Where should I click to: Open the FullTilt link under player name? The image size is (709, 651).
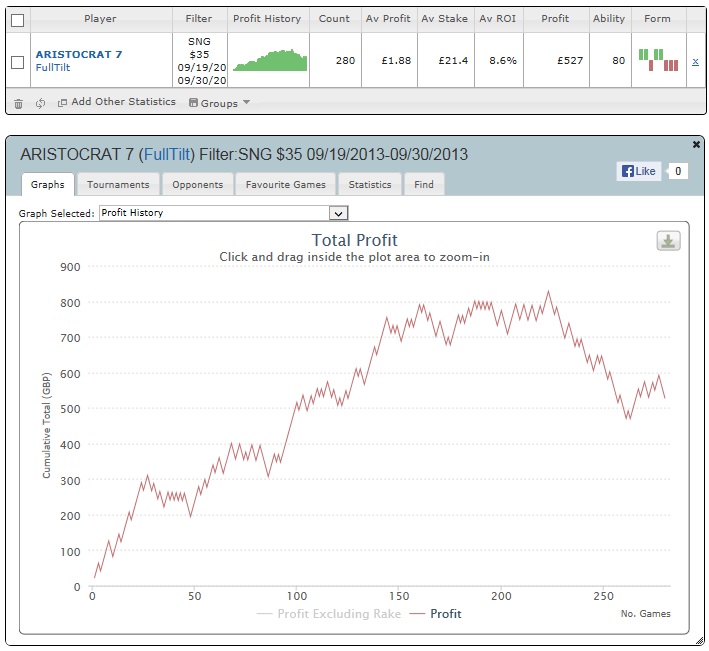click(53, 68)
